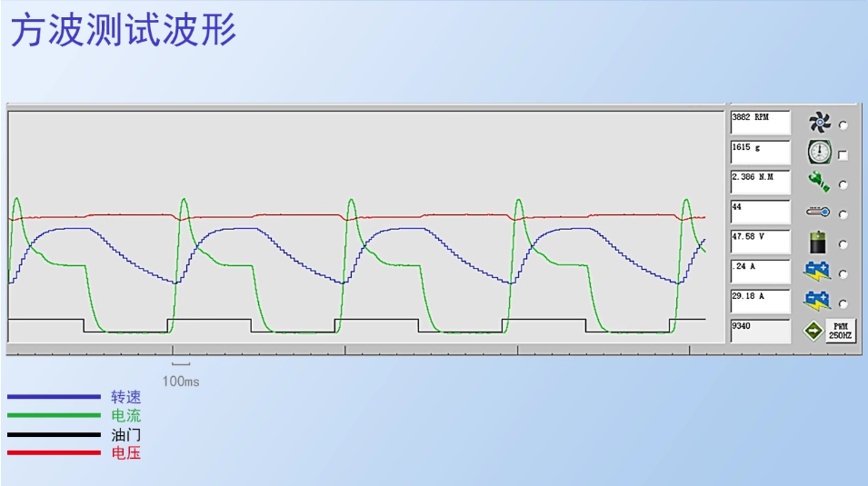Click the blue 转速 legend line
Viewport: 868px width, 486px height.
point(54,397)
